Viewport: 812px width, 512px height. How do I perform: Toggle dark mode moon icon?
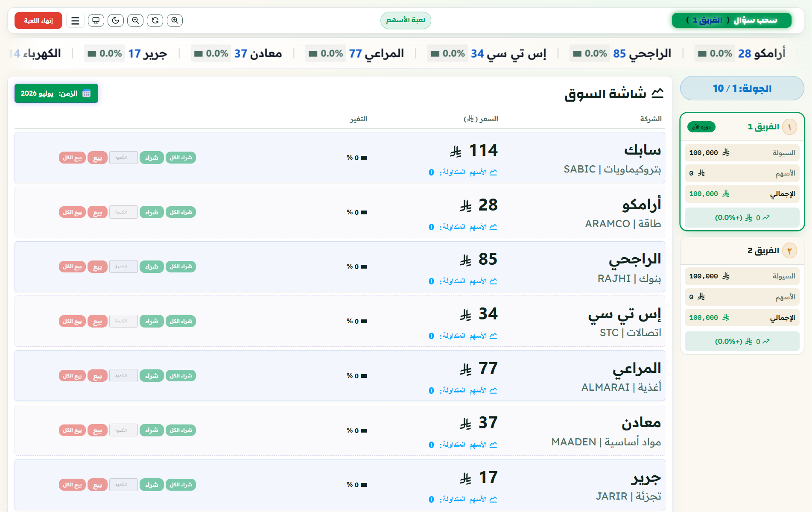point(116,20)
